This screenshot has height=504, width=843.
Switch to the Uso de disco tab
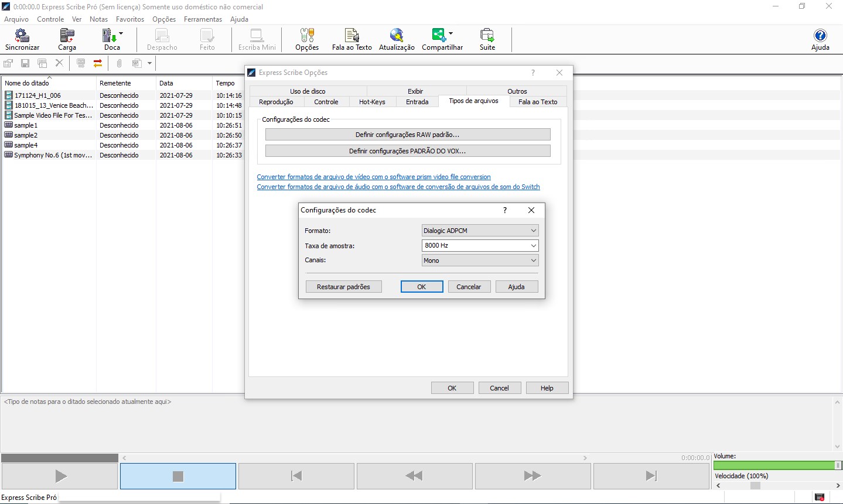click(308, 91)
